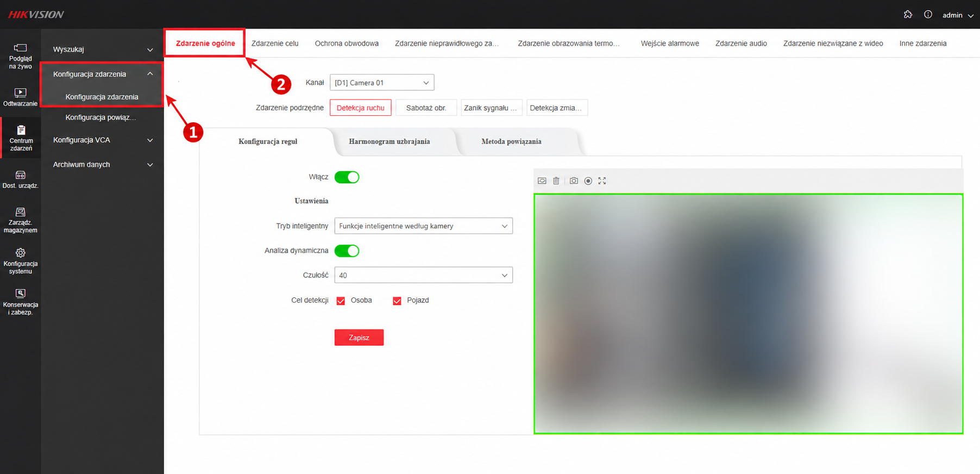Uncheck the Osoba detection target
The height and width of the screenshot is (474, 980).
point(341,301)
